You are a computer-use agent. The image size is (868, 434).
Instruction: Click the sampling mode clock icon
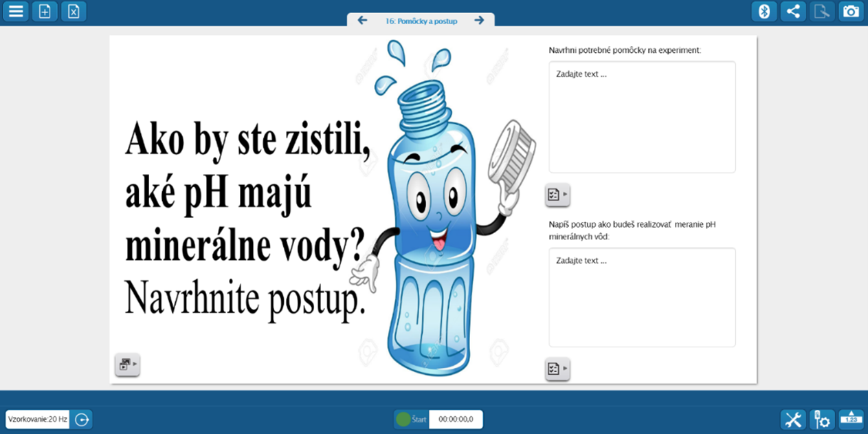[82, 420]
